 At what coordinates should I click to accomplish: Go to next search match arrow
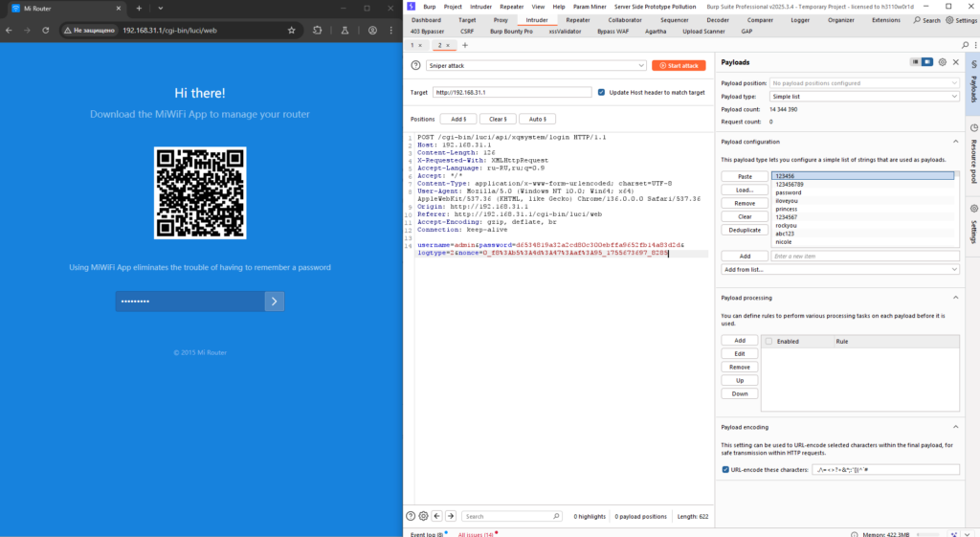click(451, 516)
